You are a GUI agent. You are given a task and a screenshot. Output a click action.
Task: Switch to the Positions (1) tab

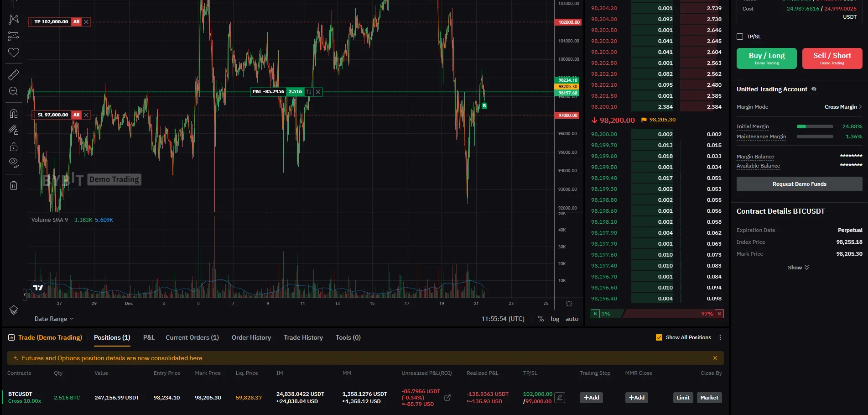click(x=112, y=337)
